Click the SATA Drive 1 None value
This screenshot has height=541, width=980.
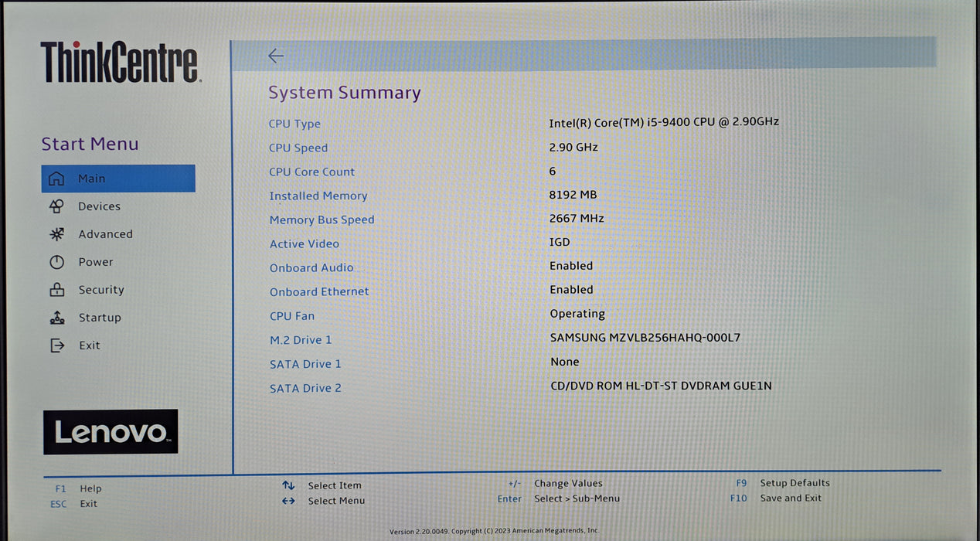click(565, 362)
